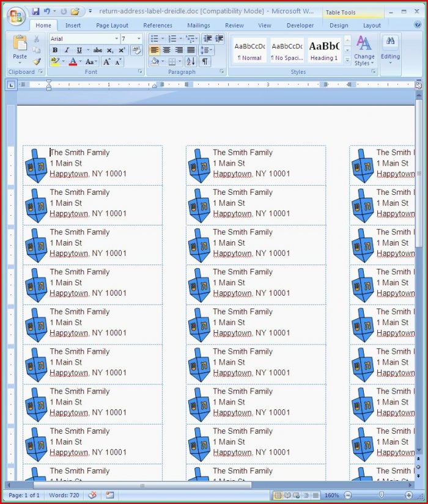Click the tab stop selector beside the ruler
This screenshot has height=504, width=428.
(x=11, y=85)
